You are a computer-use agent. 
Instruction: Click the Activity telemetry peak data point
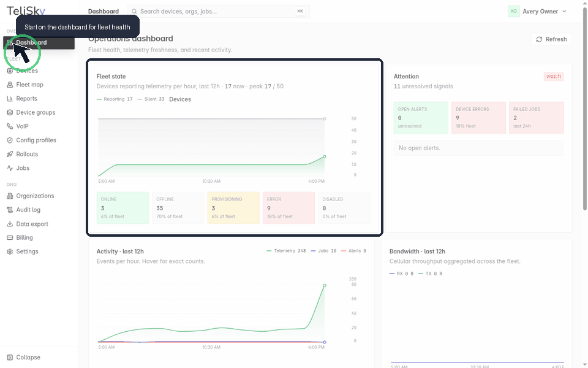(325, 285)
